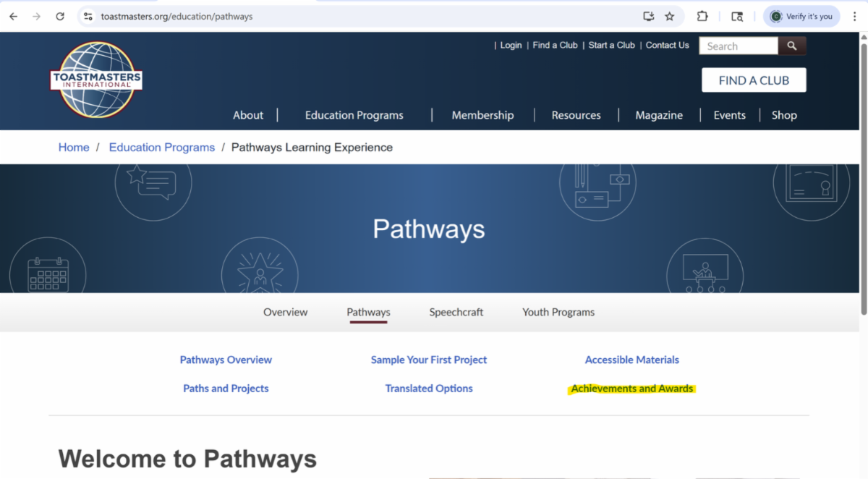868x479 pixels.
Task: Open the Resources navigation menu
Action: [576, 115]
